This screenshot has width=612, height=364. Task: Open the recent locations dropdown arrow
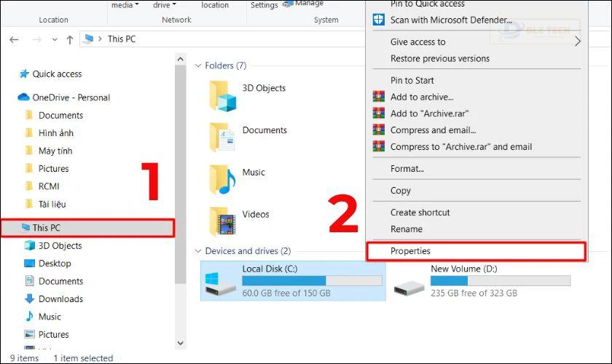pos(55,39)
